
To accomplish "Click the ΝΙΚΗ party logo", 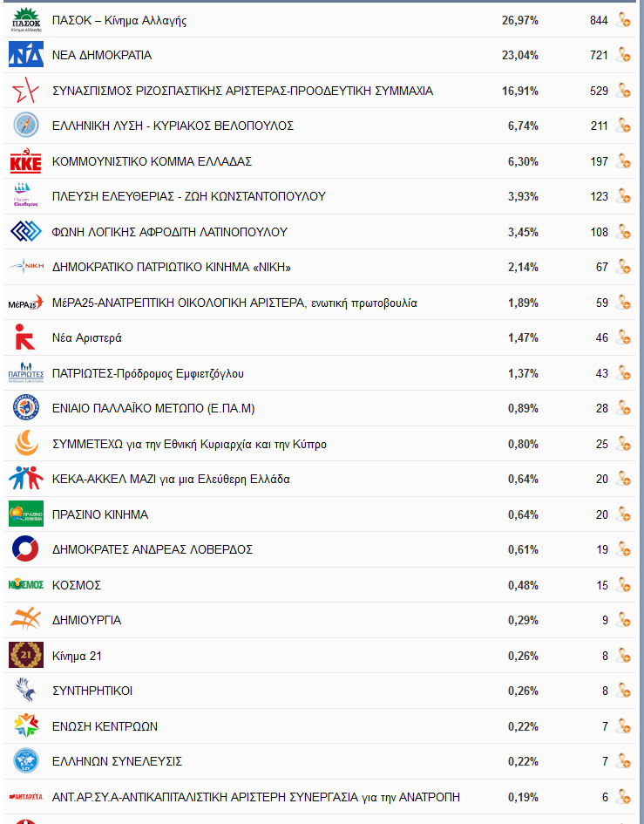I will pos(26,267).
